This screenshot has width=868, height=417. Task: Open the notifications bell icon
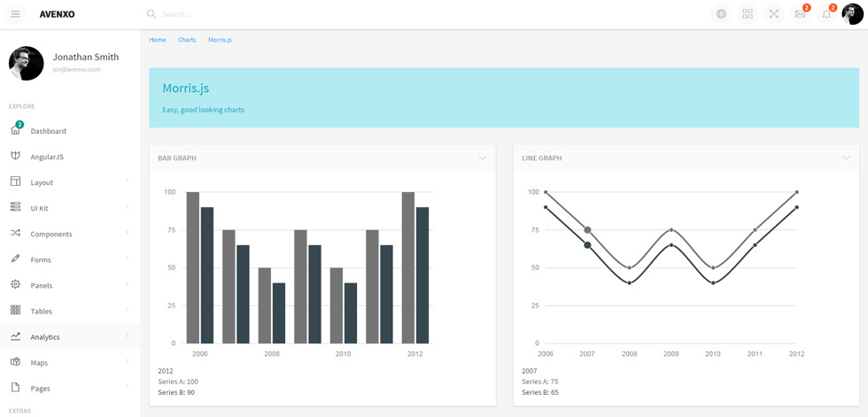pos(826,14)
